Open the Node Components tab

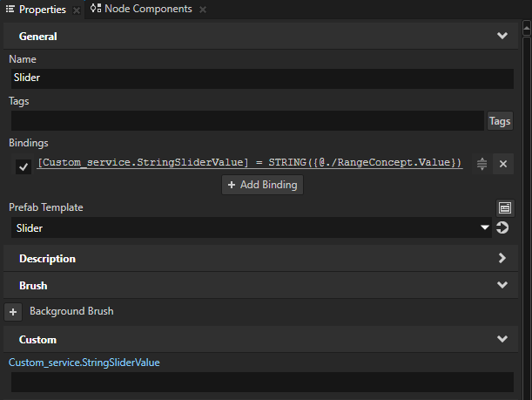(x=148, y=9)
